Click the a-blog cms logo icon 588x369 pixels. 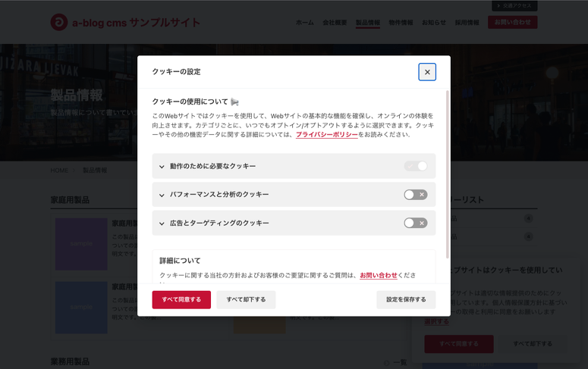(59, 23)
